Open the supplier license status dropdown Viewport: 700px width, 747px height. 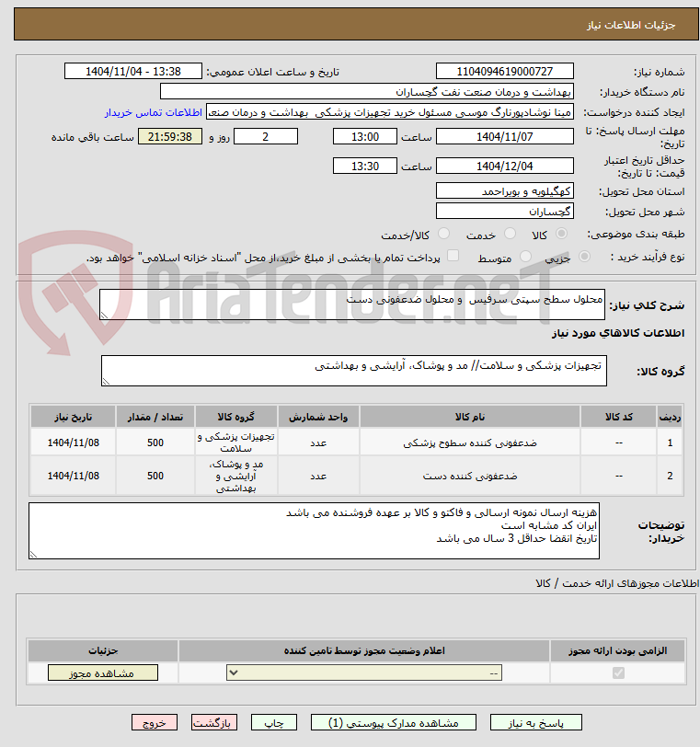point(364,672)
